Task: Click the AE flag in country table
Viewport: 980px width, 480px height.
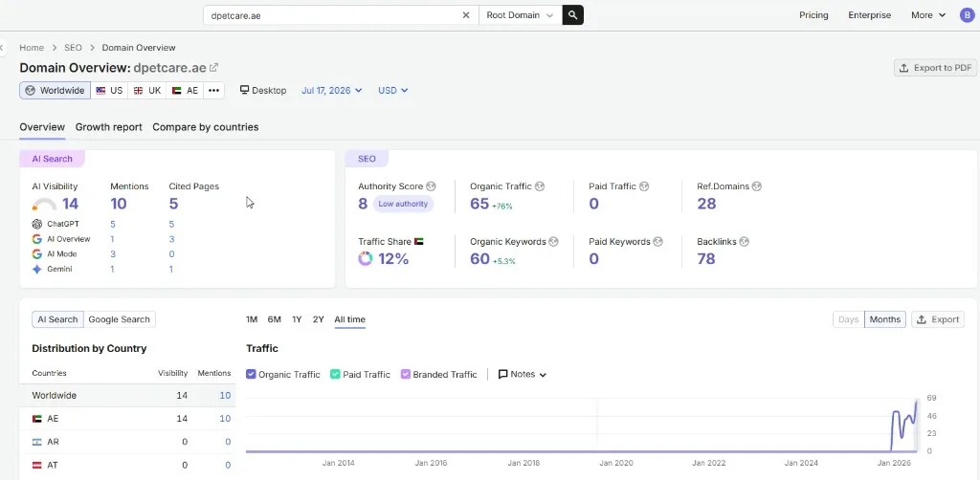Action: pyautogui.click(x=37, y=419)
